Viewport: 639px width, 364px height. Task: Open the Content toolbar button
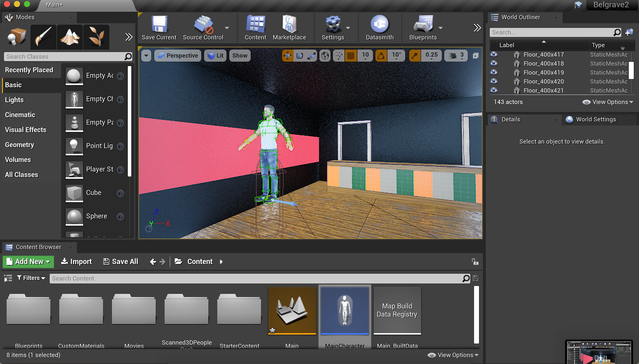255,28
